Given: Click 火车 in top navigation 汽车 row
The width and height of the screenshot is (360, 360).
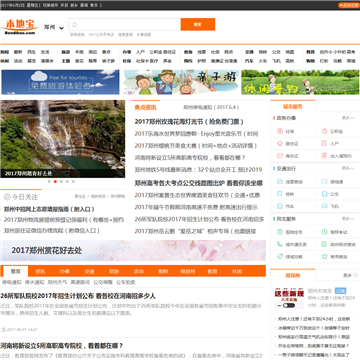Looking at the screenshot, I should (x=263, y=61).
